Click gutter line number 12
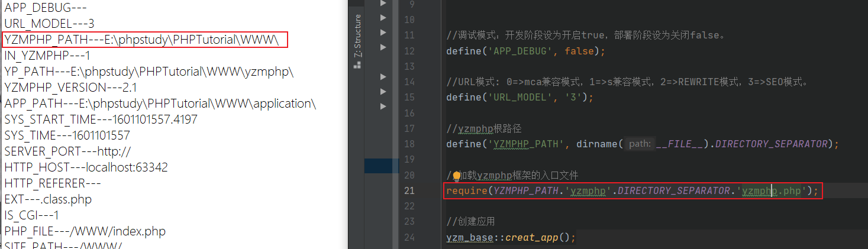This screenshot has height=249, width=868. [x=409, y=51]
